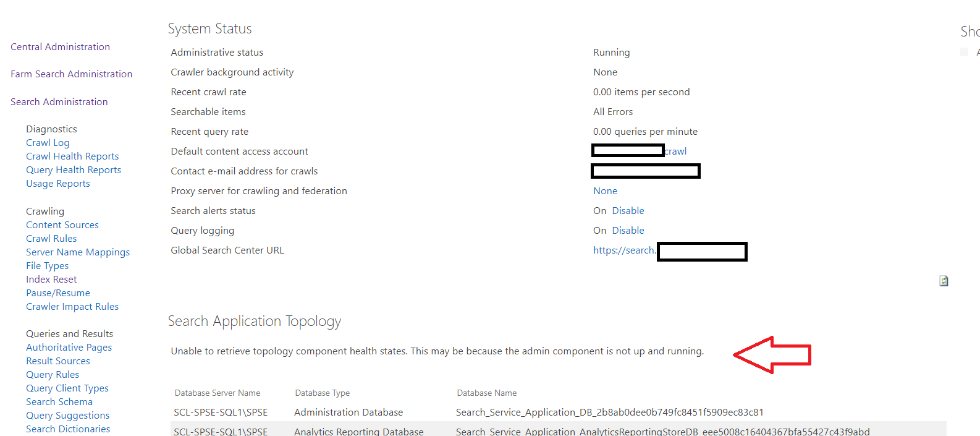Click the Running administrative status value
Screen dimensions: 980x436
[x=611, y=53]
